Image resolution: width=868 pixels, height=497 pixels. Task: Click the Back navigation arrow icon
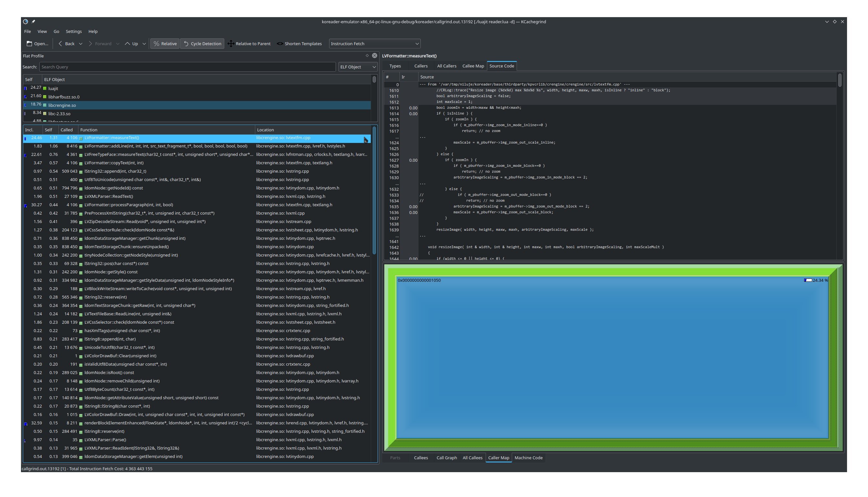click(x=61, y=44)
